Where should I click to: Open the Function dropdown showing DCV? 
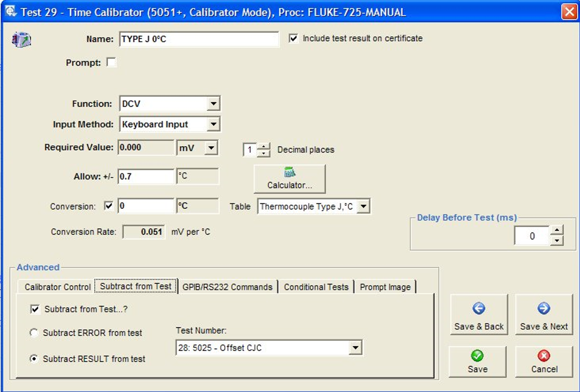pyautogui.click(x=214, y=104)
